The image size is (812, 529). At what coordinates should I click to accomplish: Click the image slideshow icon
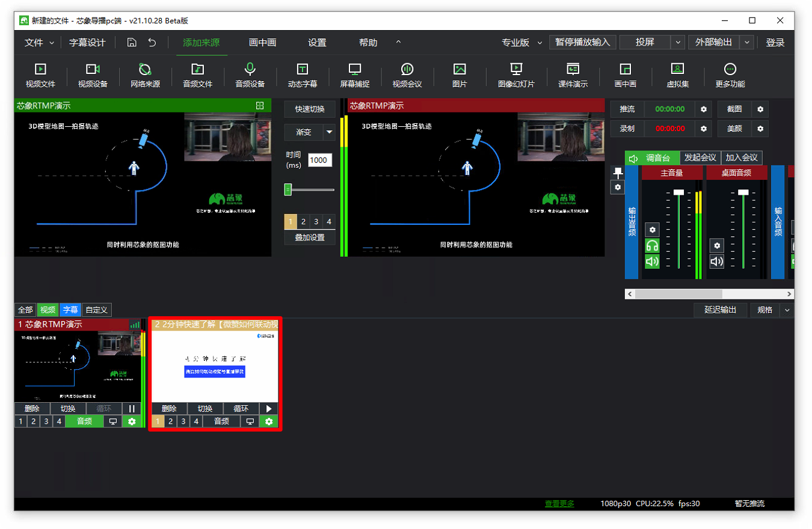coord(516,76)
